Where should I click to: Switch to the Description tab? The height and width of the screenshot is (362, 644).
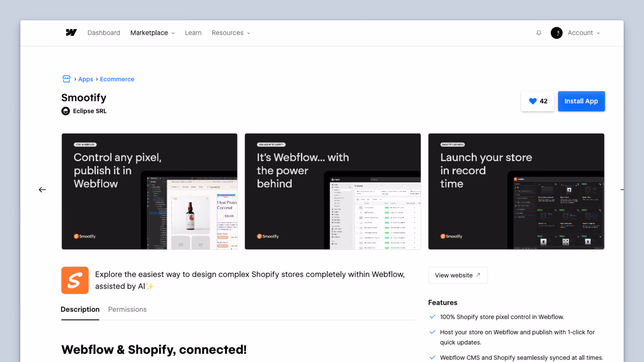(x=80, y=309)
